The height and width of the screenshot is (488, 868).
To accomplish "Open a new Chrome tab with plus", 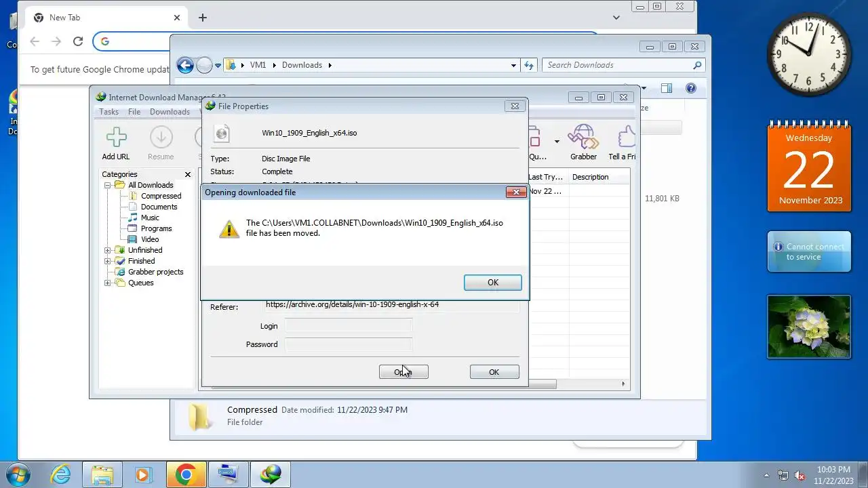I will (202, 18).
